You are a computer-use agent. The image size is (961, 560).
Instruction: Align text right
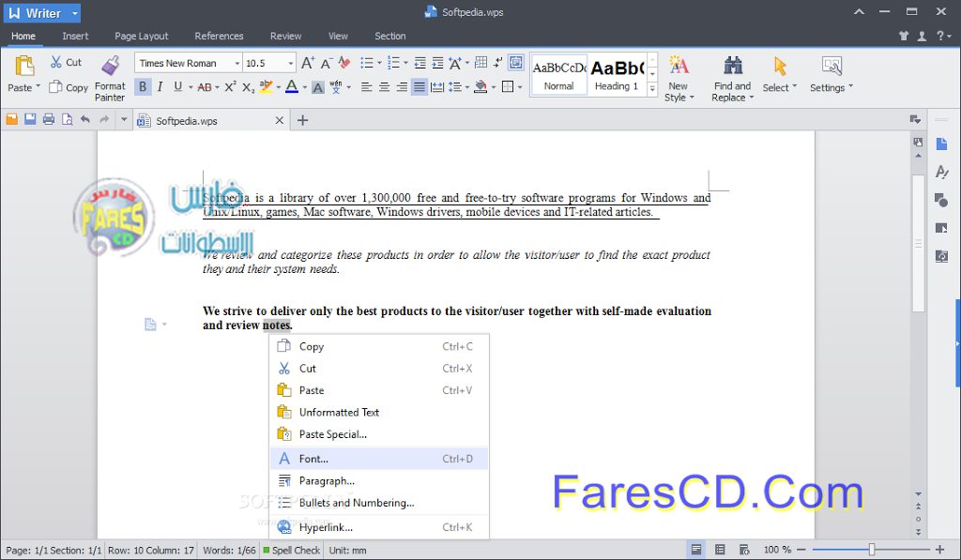402,87
